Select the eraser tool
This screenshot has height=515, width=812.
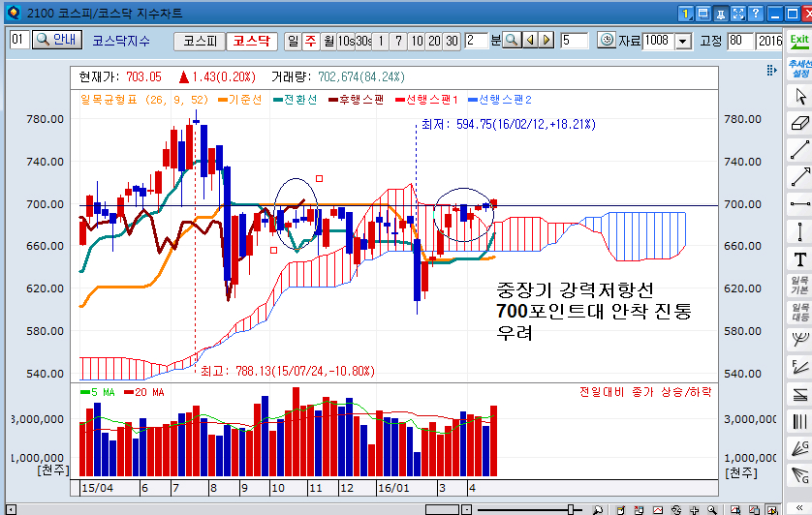pos(799,123)
